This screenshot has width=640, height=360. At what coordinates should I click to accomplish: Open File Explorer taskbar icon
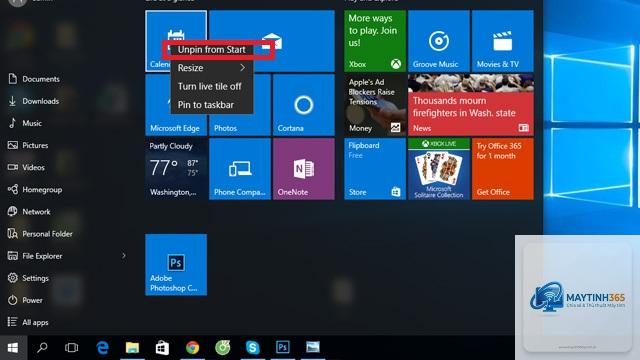pyautogui.click(x=132, y=348)
